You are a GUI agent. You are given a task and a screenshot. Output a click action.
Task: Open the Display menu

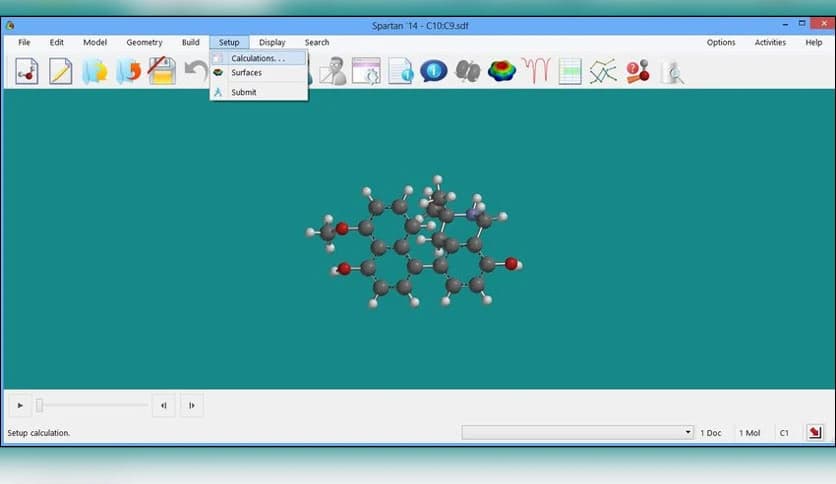[x=272, y=42]
